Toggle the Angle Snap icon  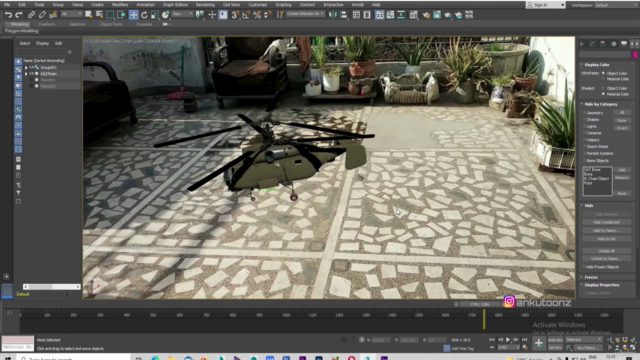(246, 15)
